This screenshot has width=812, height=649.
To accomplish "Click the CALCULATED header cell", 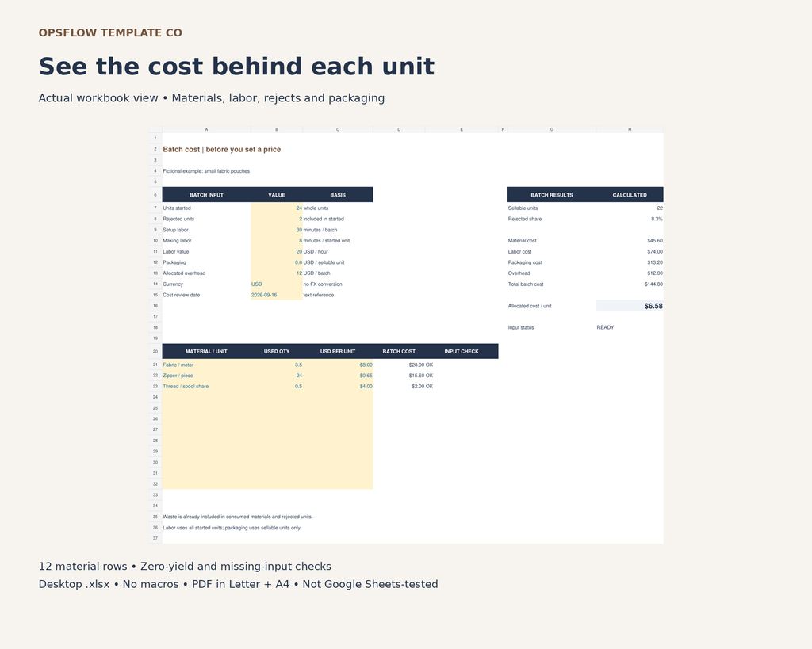I will [x=630, y=195].
